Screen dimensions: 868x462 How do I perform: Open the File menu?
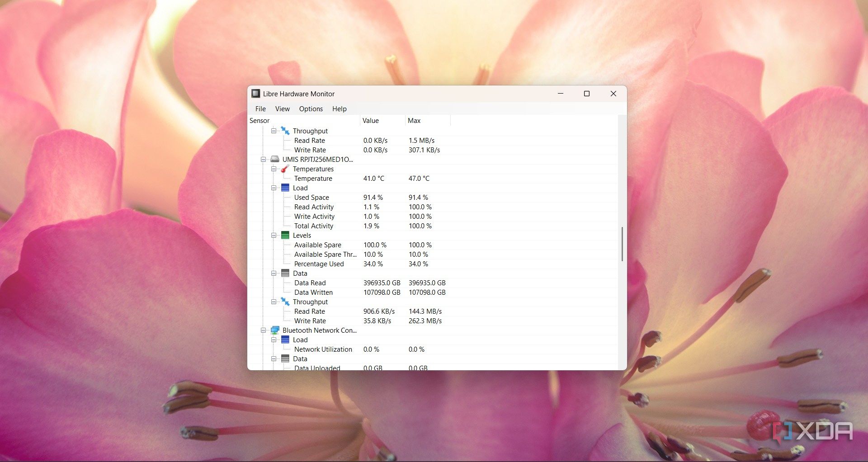click(260, 108)
